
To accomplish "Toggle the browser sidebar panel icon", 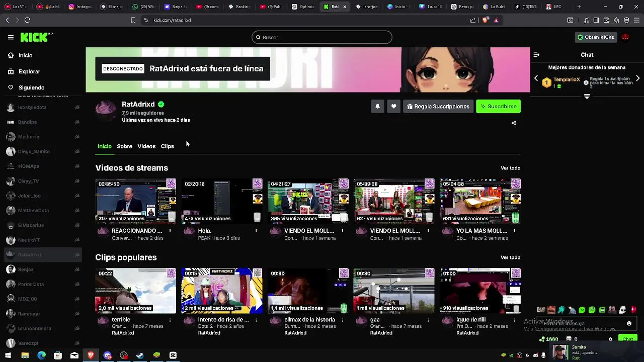I will pyautogui.click(x=596, y=20).
